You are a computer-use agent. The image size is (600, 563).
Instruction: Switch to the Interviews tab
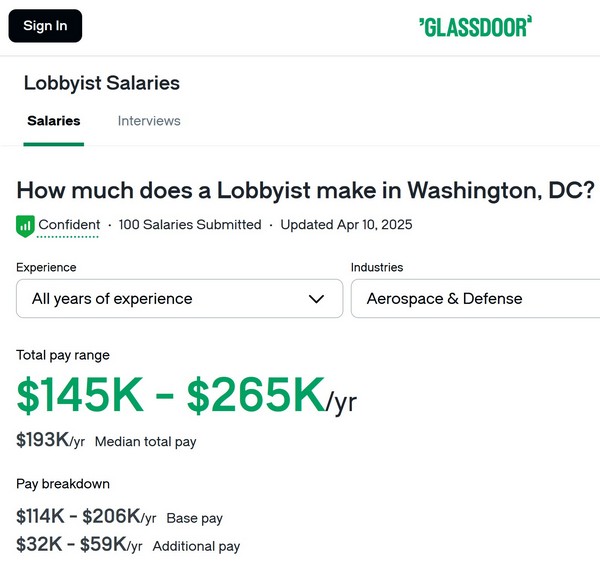[x=149, y=121]
